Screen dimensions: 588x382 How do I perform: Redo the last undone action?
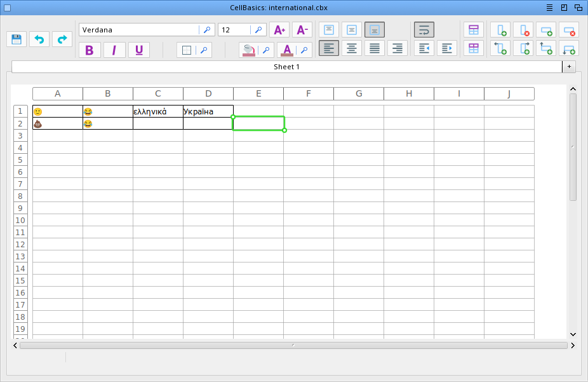pyautogui.click(x=62, y=39)
